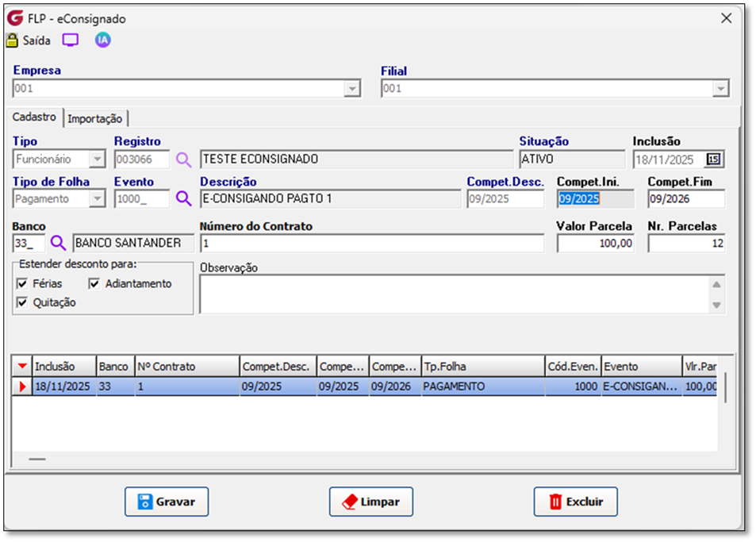
Task: Sort by Inclusão column header
Action: click(x=64, y=367)
